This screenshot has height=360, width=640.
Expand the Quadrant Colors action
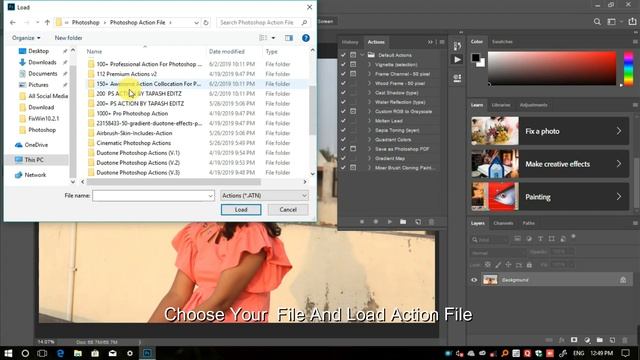tap(369, 140)
